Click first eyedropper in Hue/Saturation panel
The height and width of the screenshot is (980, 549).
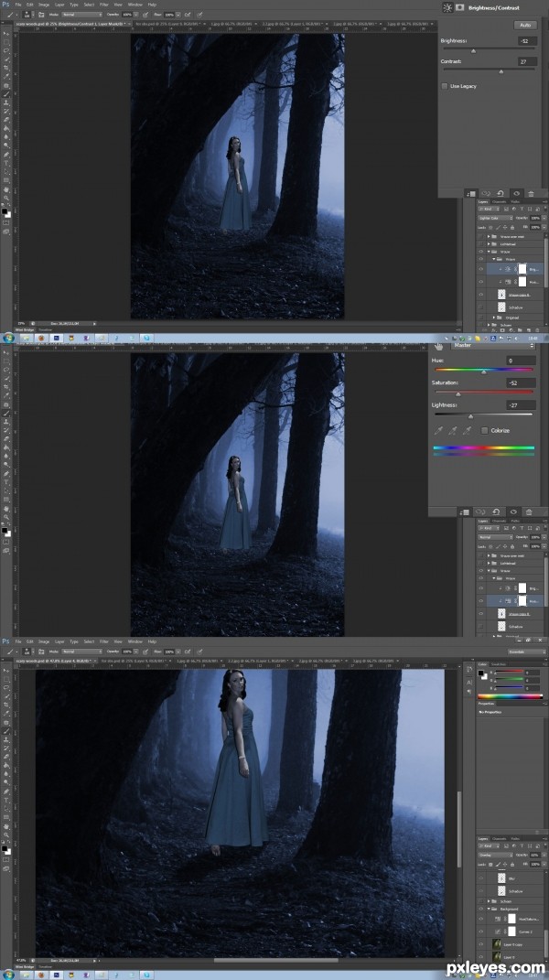pyautogui.click(x=439, y=431)
